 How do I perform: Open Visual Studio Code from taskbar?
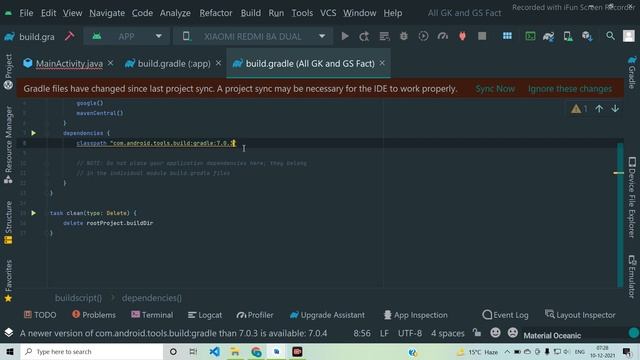[x=214, y=351]
